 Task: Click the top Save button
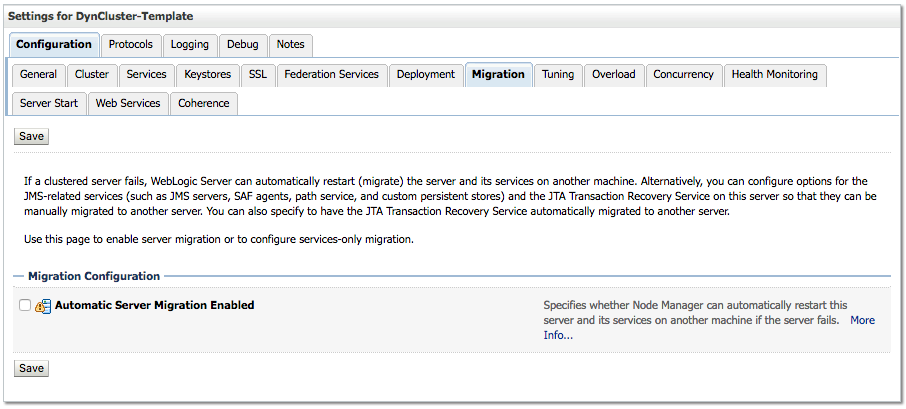[31, 136]
